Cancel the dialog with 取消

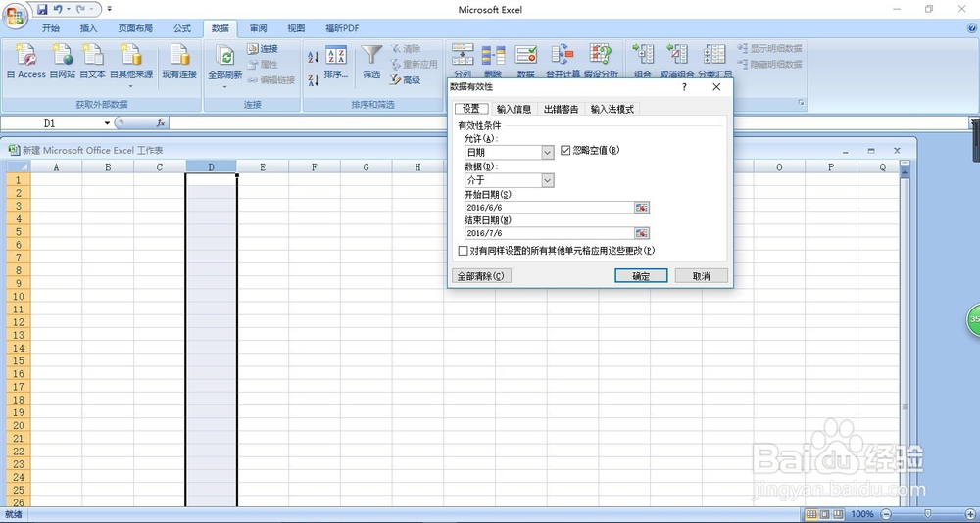[x=702, y=276]
